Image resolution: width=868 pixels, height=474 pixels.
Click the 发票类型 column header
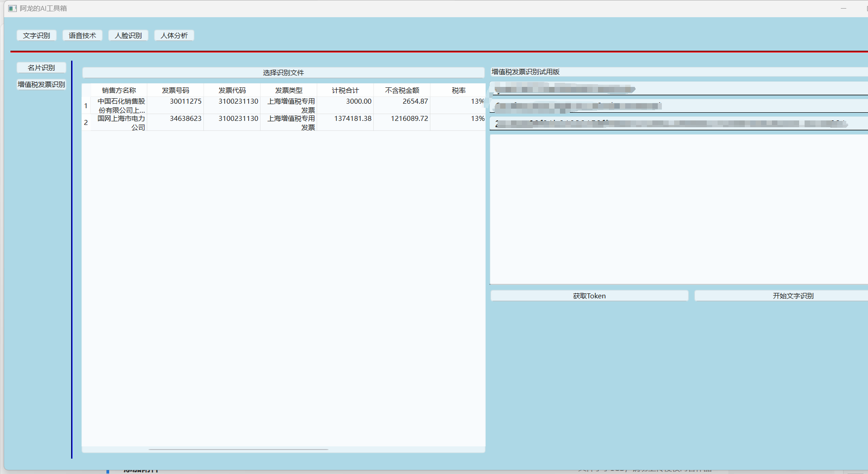pyautogui.click(x=289, y=90)
